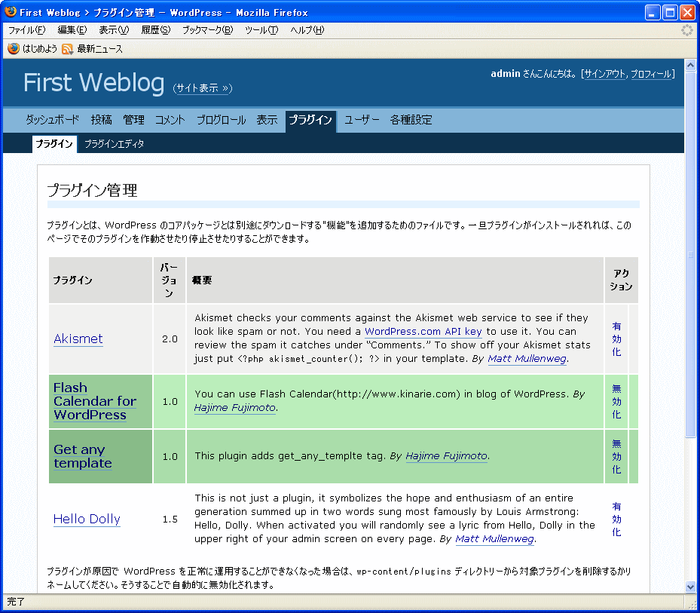Open the ツール menu
Image resolution: width=700 pixels, height=613 pixels.
(x=261, y=30)
